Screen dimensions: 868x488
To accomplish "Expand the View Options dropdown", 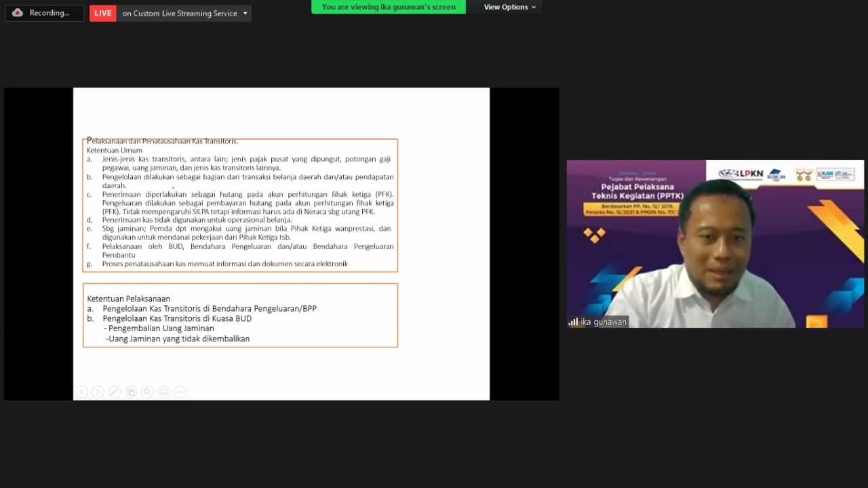I will pyautogui.click(x=509, y=7).
